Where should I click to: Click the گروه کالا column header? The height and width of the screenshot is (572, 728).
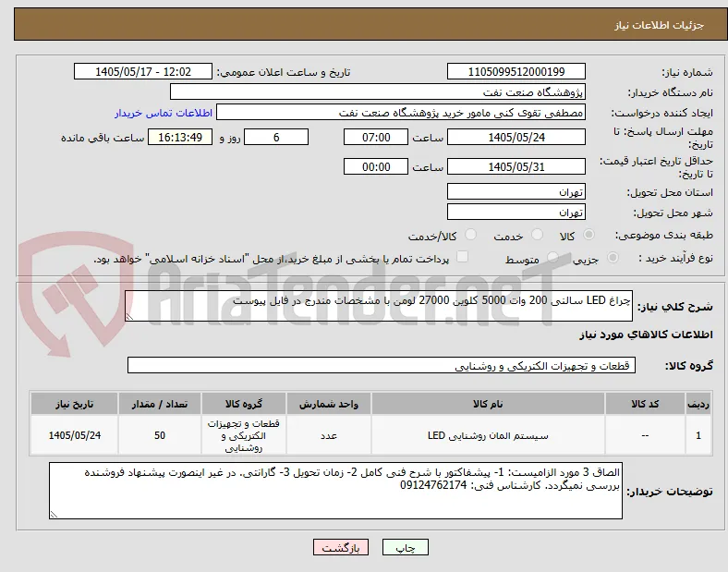point(244,404)
